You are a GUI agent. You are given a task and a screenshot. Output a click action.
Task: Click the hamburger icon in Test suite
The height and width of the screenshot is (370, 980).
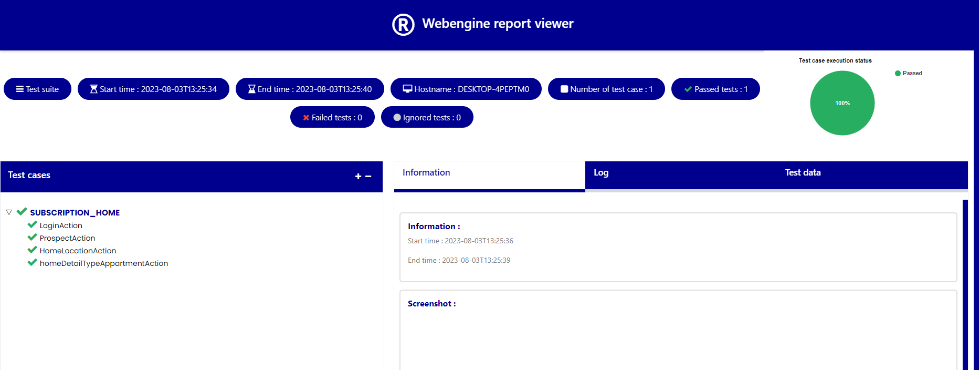tap(19, 89)
